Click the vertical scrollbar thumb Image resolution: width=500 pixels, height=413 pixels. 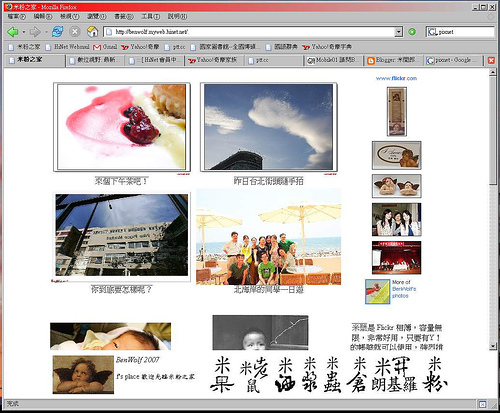coord(493,130)
